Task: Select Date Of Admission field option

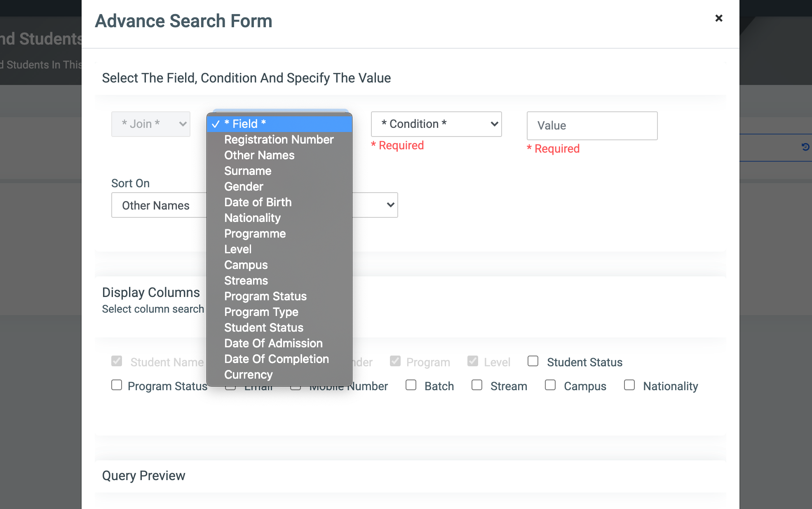Action: coord(273,343)
